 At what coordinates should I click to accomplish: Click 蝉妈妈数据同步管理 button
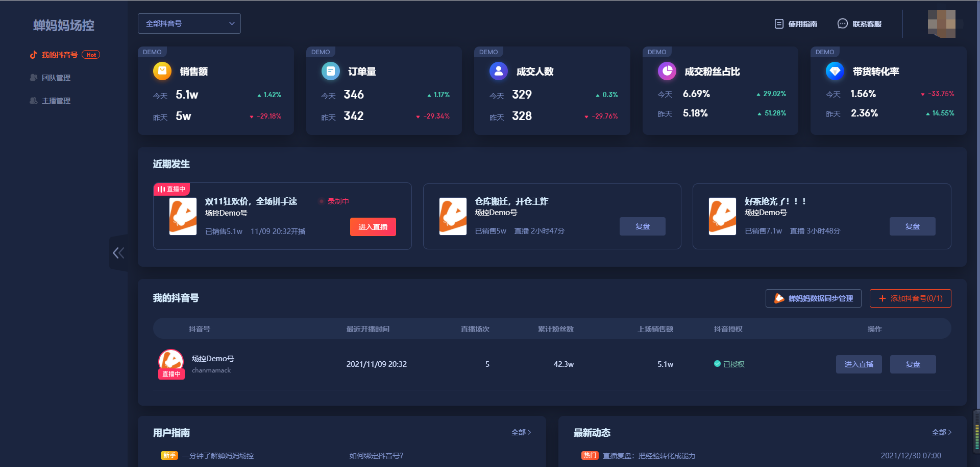click(x=814, y=298)
